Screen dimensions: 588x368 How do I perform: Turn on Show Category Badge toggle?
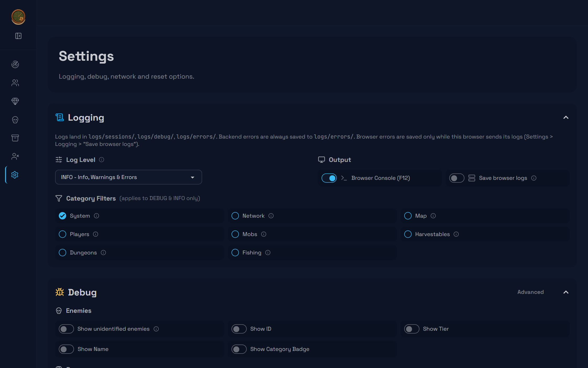pyautogui.click(x=239, y=349)
